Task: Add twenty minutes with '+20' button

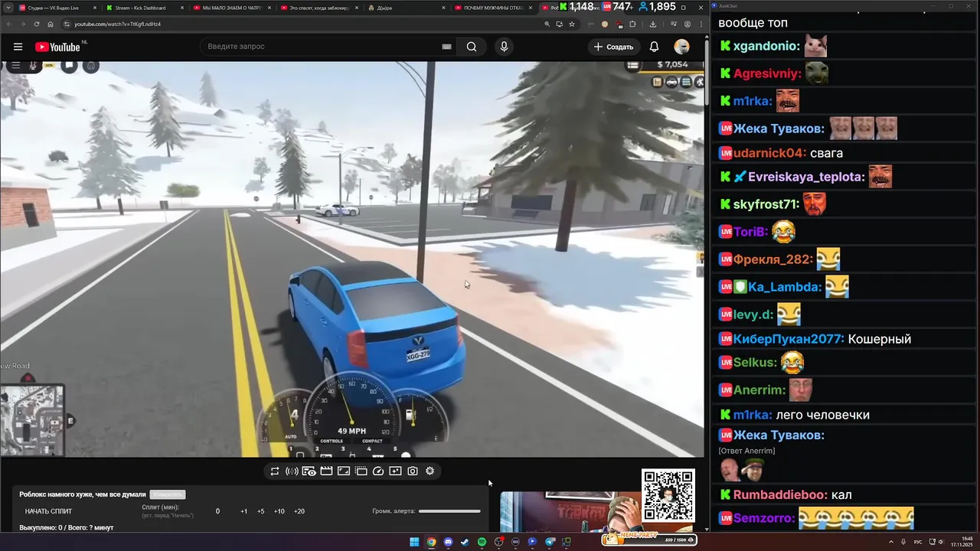Action: [x=299, y=511]
